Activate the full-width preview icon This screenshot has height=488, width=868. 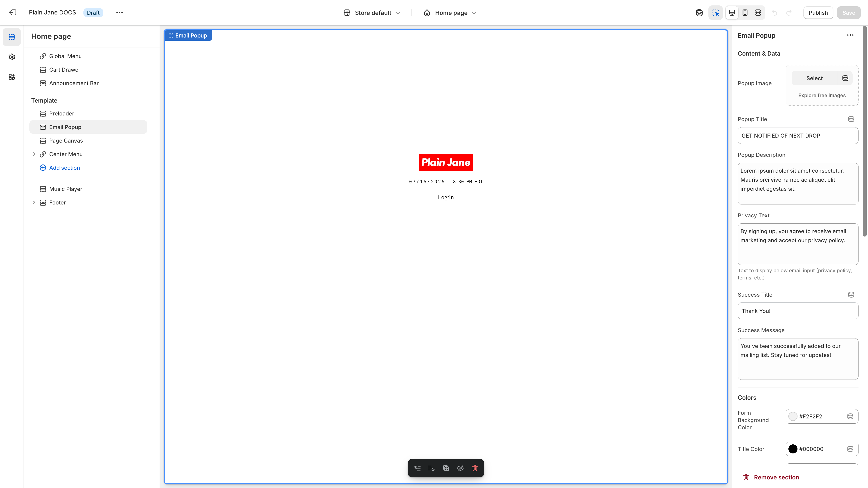(x=759, y=12)
